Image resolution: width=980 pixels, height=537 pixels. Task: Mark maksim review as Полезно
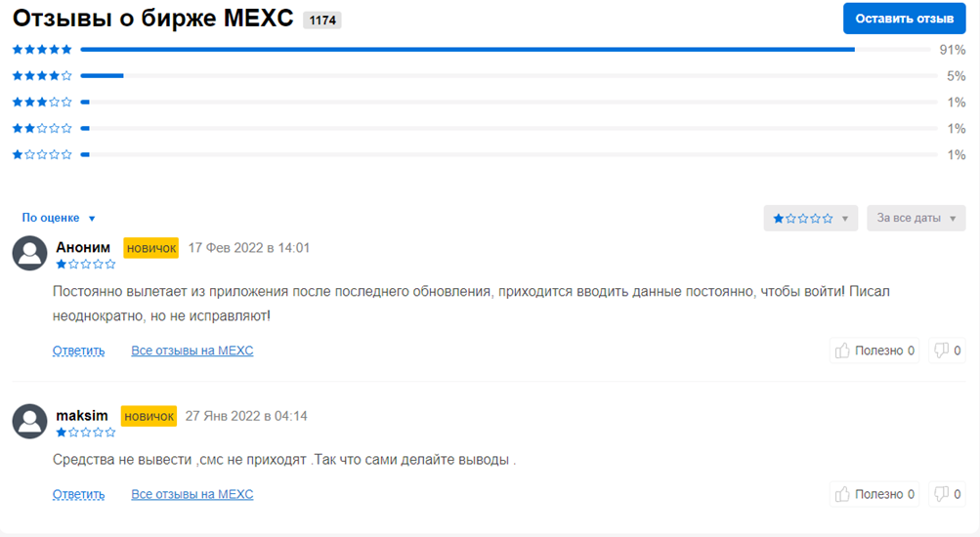click(x=874, y=494)
